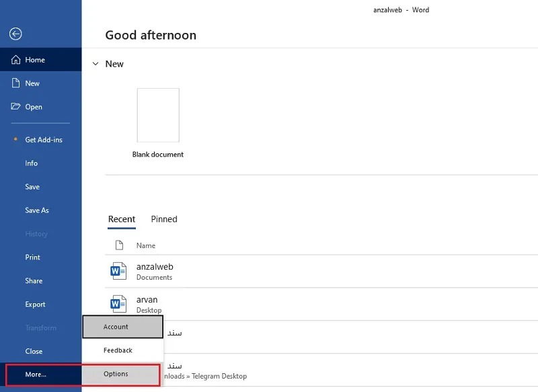The height and width of the screenshot is (392, 538).
Task: Click the Home house icon
Action: 15,60
